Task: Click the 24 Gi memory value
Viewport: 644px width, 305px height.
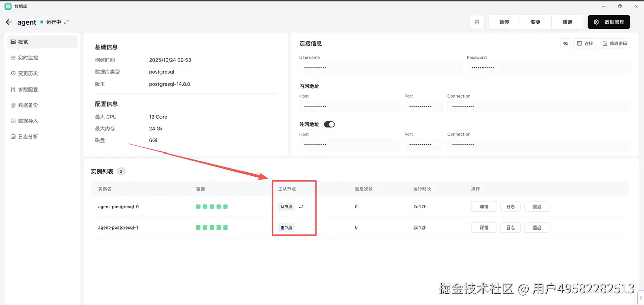Action: pos(155,129)
